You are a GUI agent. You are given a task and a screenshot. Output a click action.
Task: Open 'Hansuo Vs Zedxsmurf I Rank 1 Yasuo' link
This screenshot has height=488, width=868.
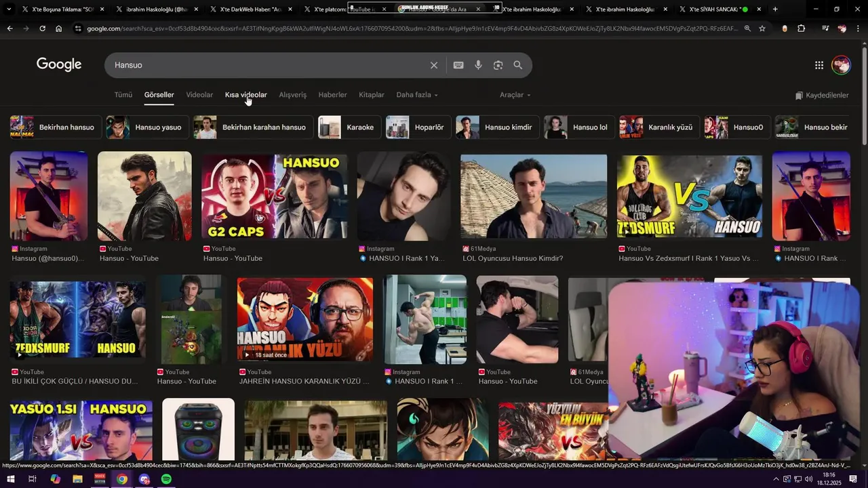click(689, 258)
